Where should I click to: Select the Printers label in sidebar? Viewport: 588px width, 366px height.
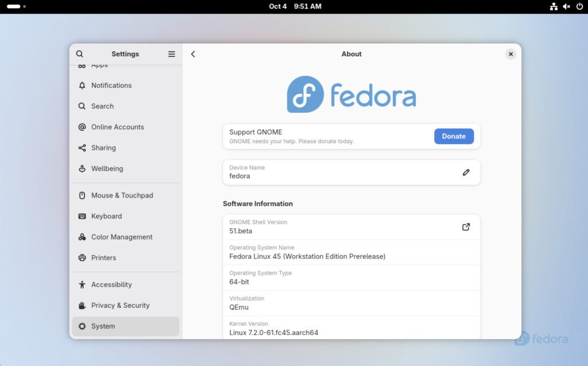tap(103, 258)
